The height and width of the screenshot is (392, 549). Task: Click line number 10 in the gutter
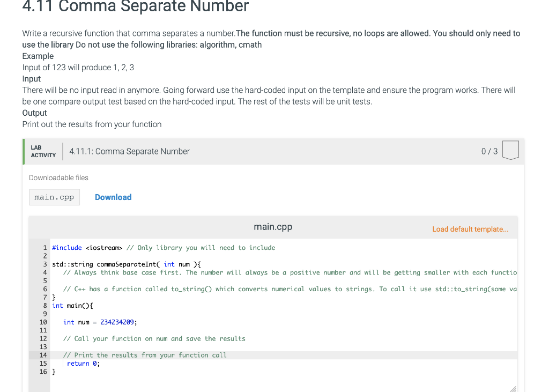click(x=43, y=322)
